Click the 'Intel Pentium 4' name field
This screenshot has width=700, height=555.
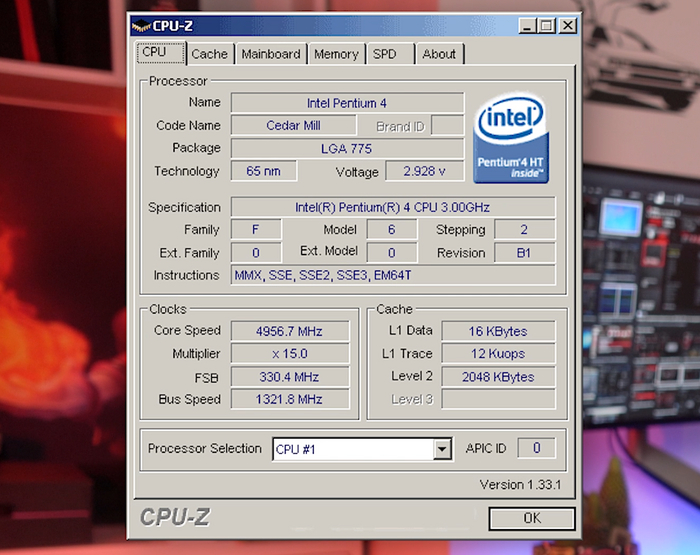tap(347, 103)
